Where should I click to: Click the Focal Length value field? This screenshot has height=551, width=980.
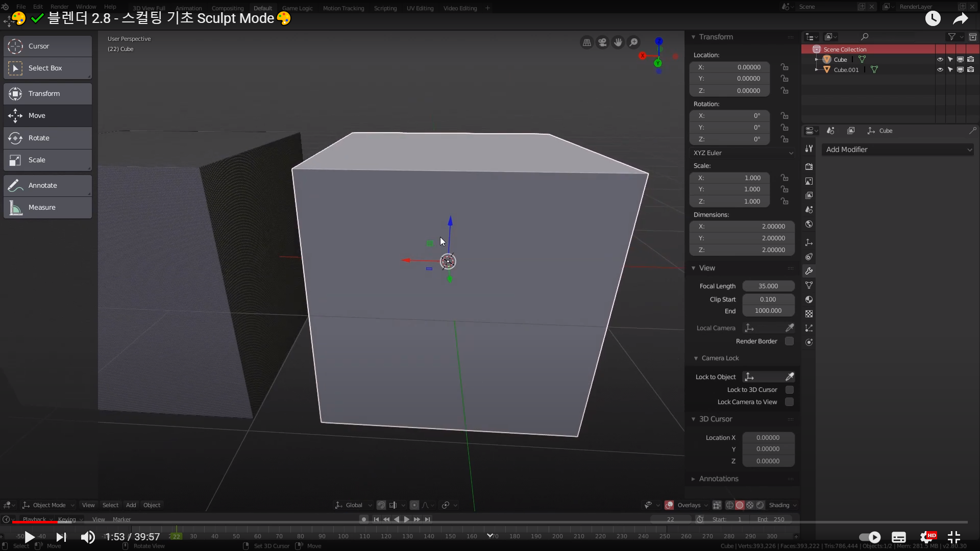point(768,286)
